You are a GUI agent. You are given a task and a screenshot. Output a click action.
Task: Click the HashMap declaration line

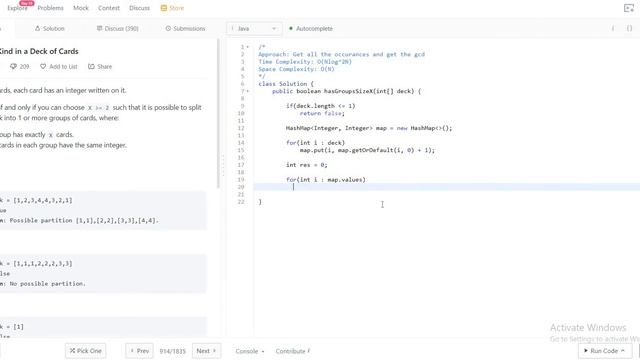tap(369, 128)
